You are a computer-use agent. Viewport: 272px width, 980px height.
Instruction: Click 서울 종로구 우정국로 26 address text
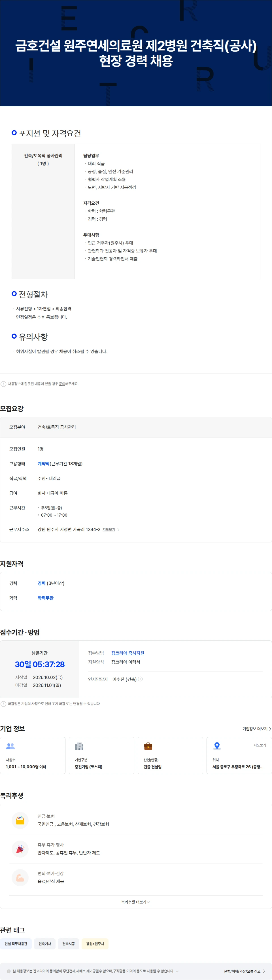(238, 767)
